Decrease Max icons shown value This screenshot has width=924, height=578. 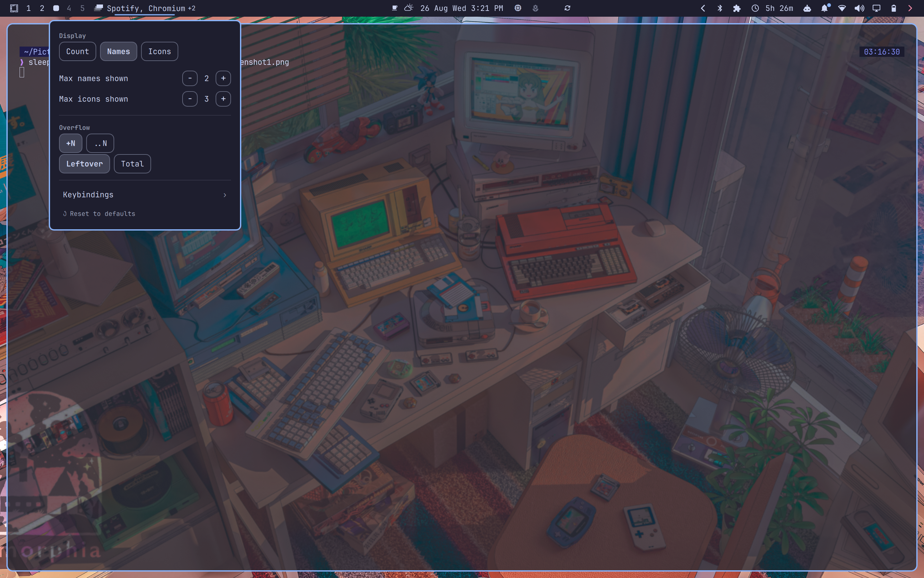190,99
